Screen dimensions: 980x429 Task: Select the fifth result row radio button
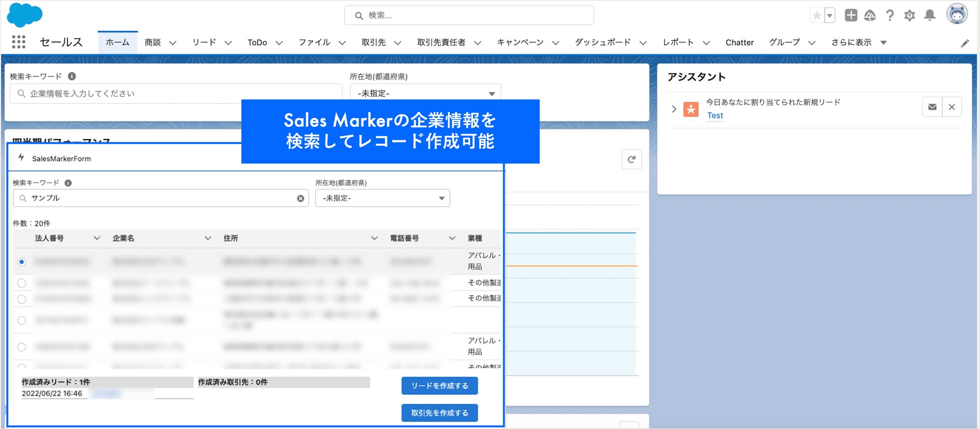tap(22, 347)
